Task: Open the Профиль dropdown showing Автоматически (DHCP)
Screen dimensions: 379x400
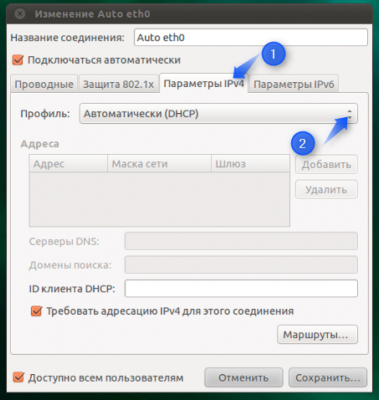Action: pyautogui.click(x=218, y=114)
